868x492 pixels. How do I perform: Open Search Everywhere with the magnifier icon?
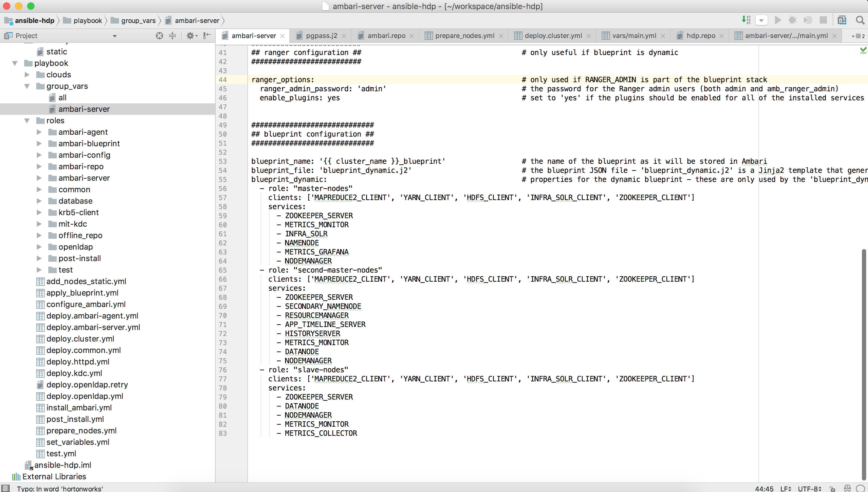point(860,20)
